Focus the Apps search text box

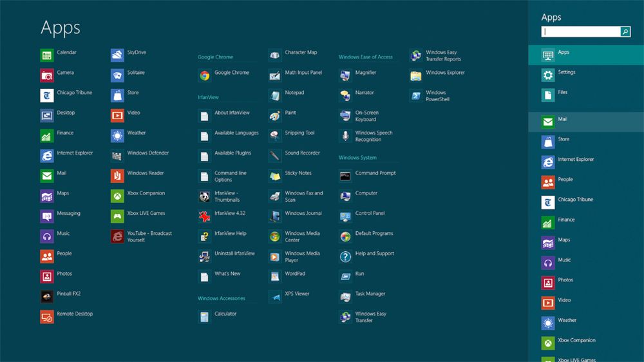click(x=581, y=32)
